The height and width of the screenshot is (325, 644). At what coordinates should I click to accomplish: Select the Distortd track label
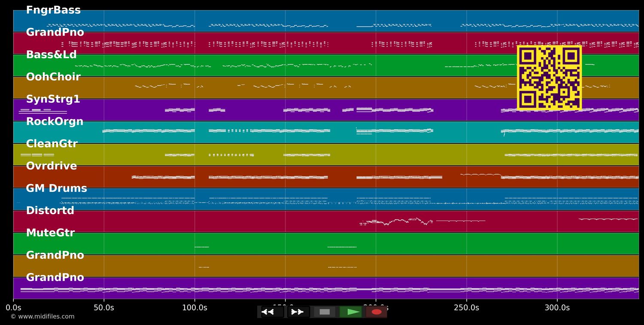coord(50,210)
